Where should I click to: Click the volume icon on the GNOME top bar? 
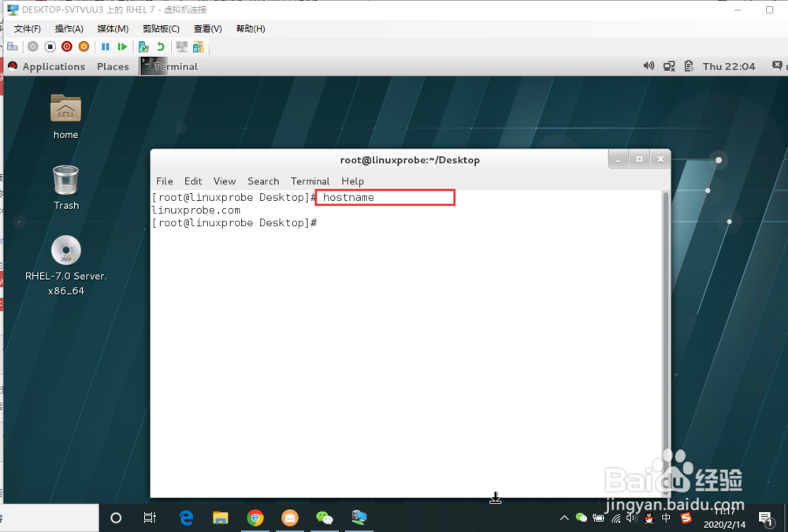[649, 66]
